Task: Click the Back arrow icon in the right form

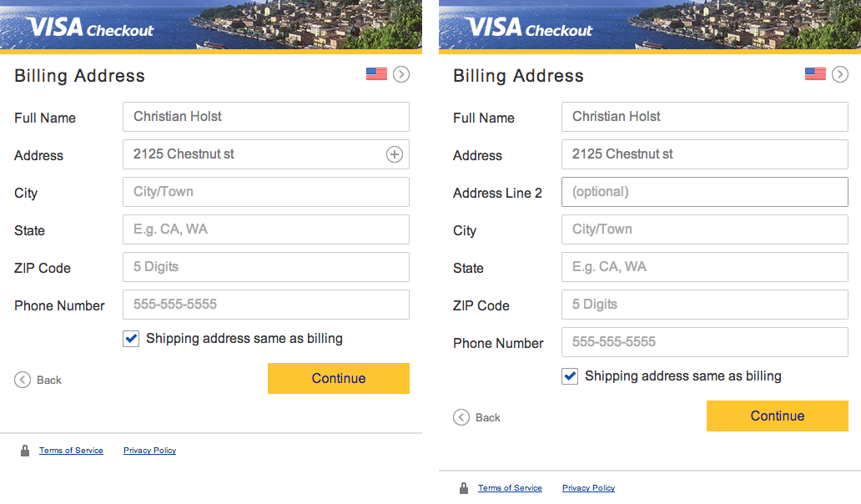Action: tap(461, 417)
